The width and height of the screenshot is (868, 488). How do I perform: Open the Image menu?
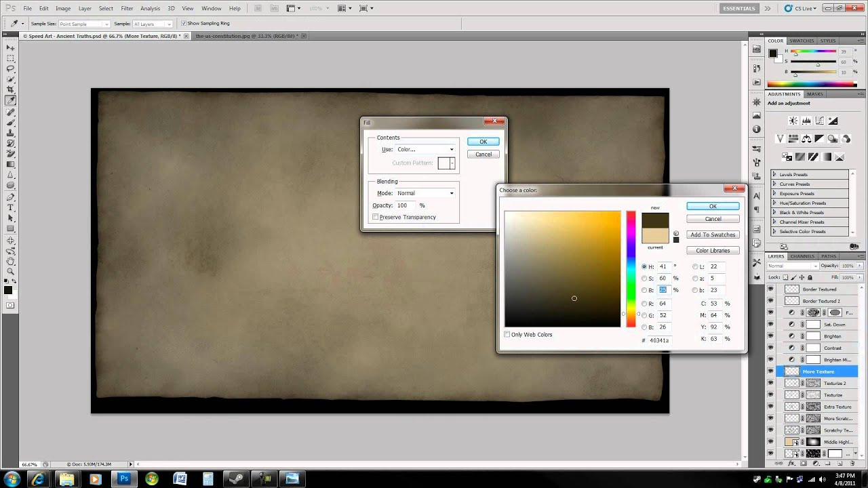pyautogui.click(x=63, y=8)
